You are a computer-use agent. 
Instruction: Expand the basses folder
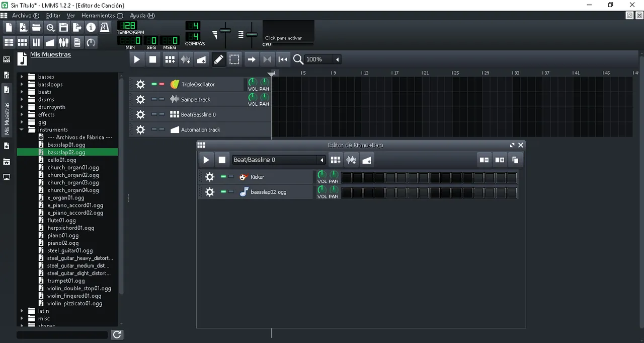pyautogui.click(x=22, y=77)
